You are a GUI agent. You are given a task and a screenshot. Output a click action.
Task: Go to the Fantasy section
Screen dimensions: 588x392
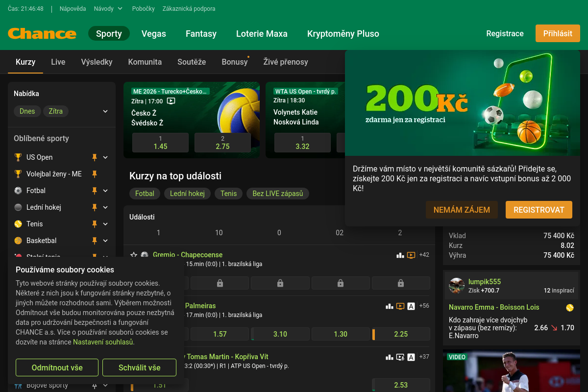tap(201, 34)
